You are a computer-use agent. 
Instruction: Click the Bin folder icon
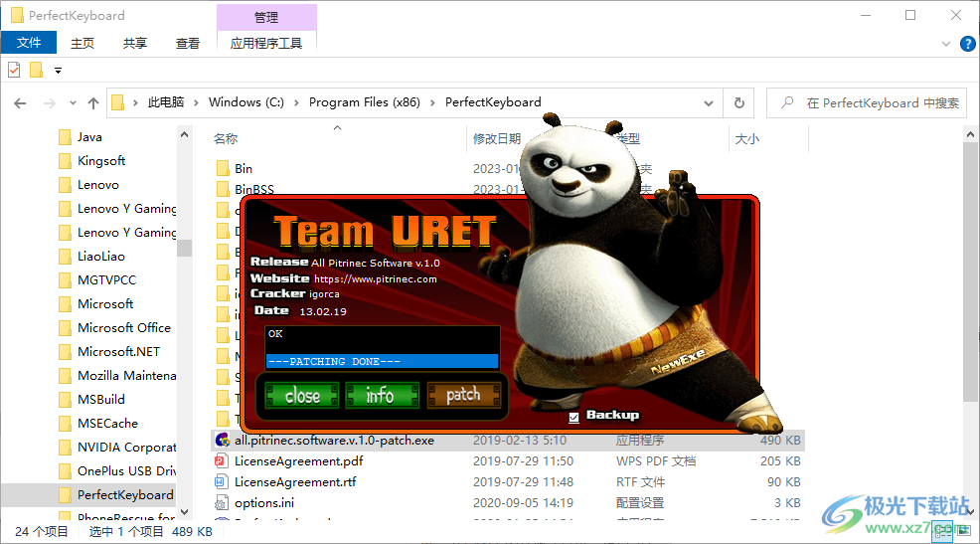click(x=223, y=168)
